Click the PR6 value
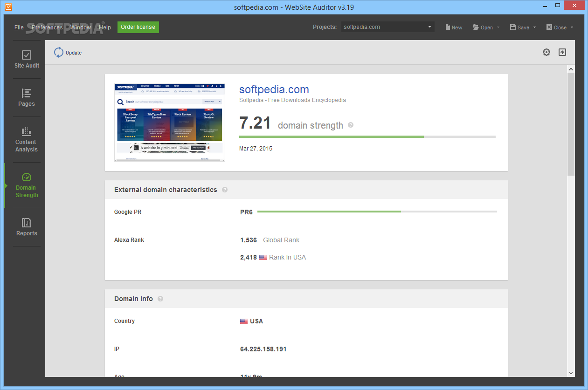This screenshot has height=390, width=588. tap(246, 212)
